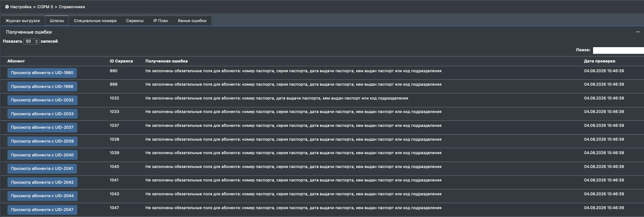View subscriber with UID-1998
Screen dimensions: 644x217
tap(42, 86)
